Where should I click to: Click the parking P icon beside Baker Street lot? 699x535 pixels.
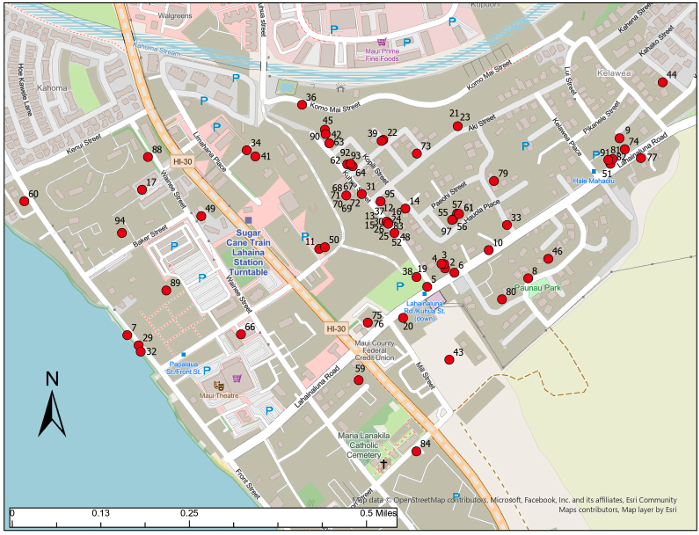tap(174, 246)
